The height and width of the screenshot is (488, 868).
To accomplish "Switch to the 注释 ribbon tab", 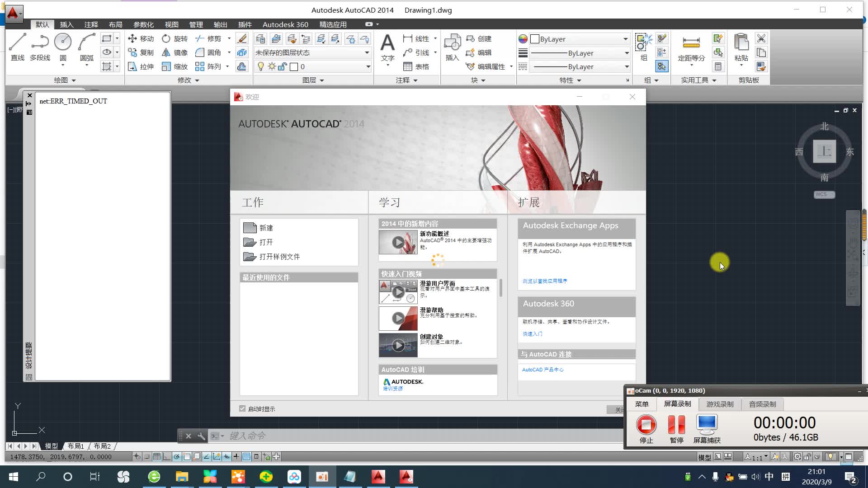I will point(91,24).
